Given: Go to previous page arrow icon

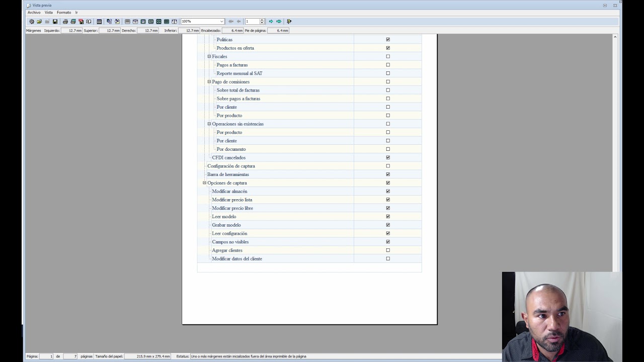Looking at the screenshot, I should pos(239,22).
